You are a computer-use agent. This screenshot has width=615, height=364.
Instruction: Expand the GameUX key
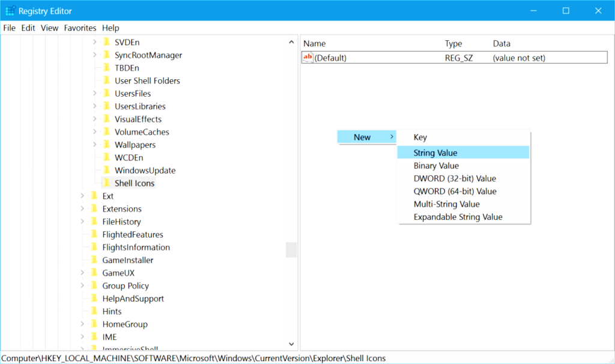click(x=82, y=272)
